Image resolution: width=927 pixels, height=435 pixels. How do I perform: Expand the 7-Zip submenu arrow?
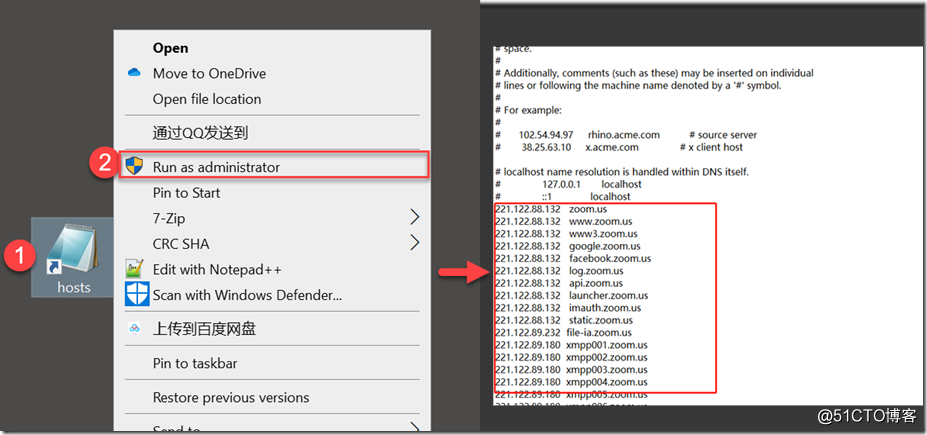click(414, 218)
